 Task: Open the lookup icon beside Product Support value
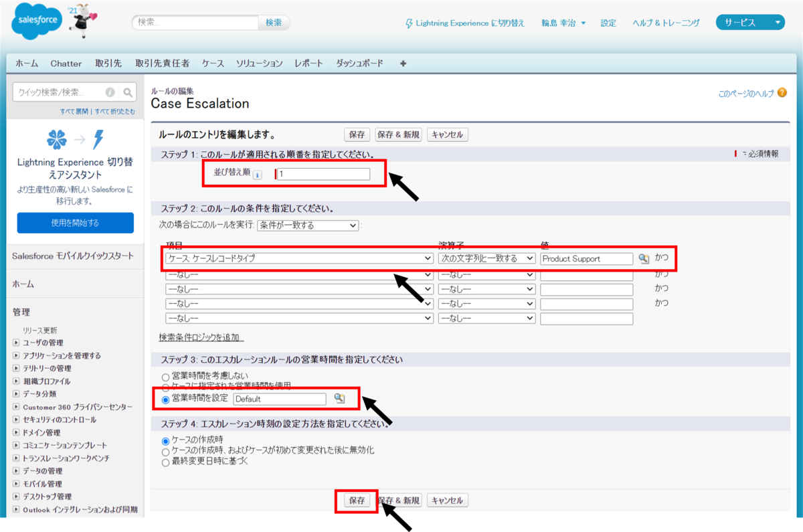pos(644,258)
